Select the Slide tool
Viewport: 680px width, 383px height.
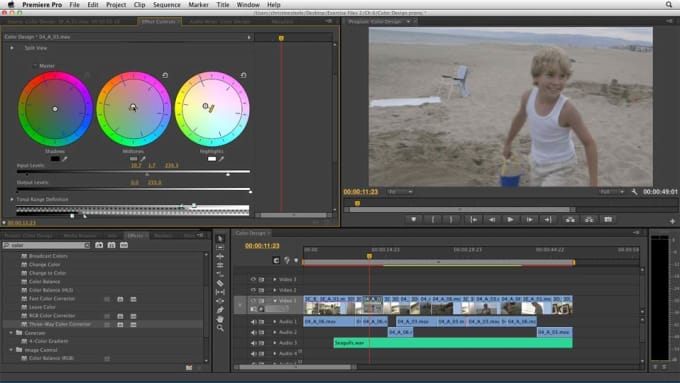(220, 301)
